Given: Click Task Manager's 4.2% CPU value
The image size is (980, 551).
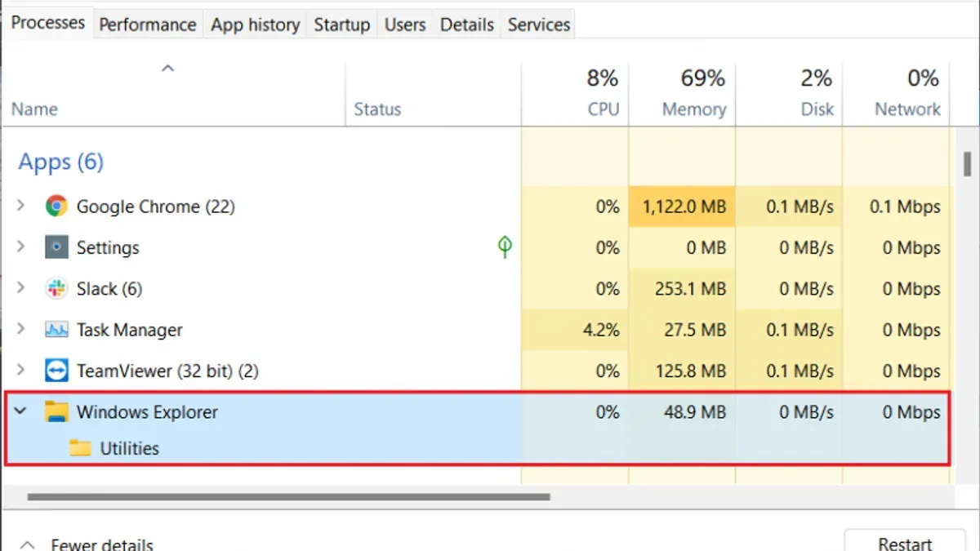Looking at the screenshot, I should coord(603,330).
